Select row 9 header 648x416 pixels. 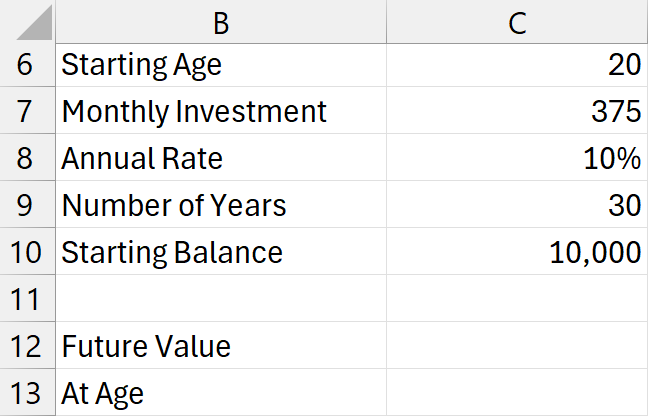coord(26,205)
